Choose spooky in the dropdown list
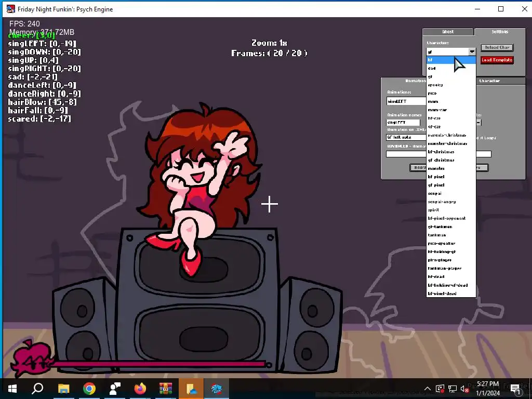The height and width of the screenshot is (399, 532). 451,85
